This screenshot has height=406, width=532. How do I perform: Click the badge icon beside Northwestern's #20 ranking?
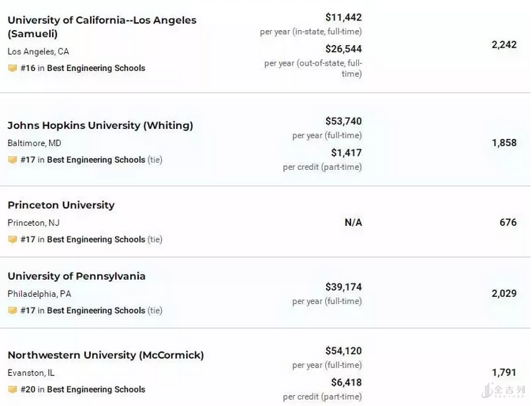[x=13, y=390]
